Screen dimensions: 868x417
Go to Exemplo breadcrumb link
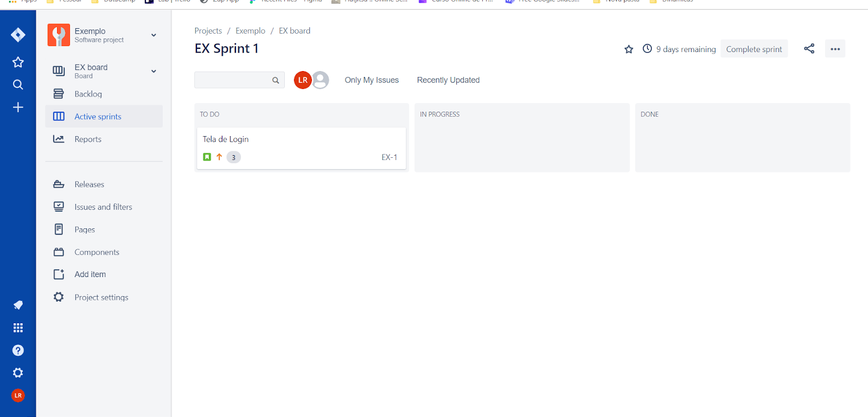pyautogui.click(x=251, y=31)
